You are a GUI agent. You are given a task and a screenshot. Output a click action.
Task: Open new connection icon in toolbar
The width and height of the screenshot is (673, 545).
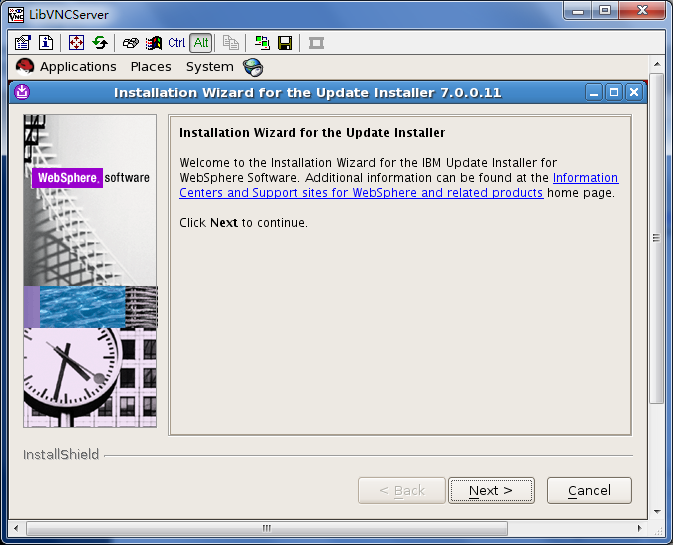262,43
